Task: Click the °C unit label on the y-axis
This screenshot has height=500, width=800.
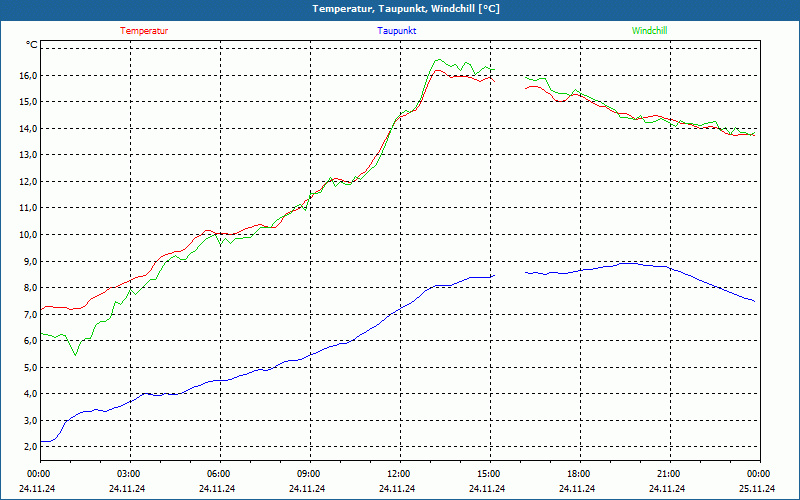Action: (x=32, y=45)
